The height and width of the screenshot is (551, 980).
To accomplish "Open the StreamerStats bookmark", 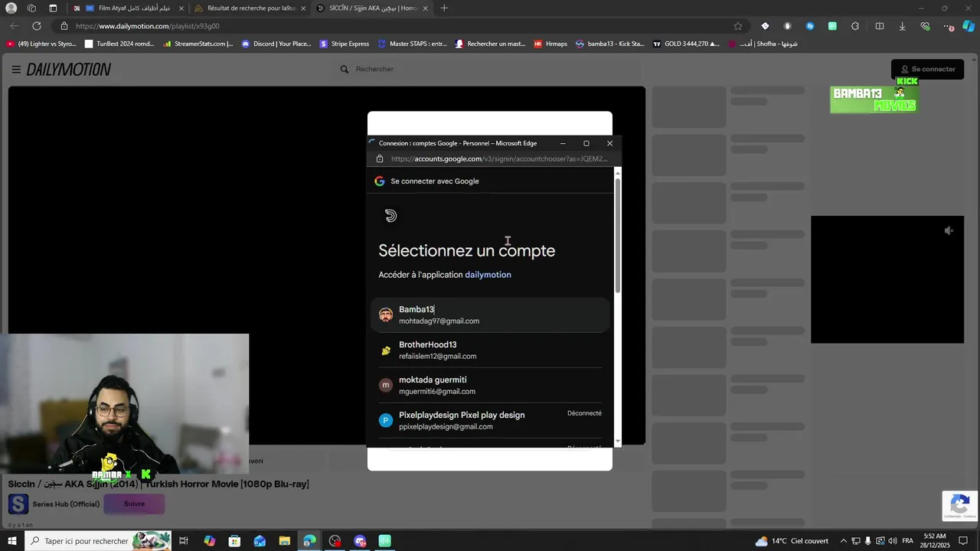I will (x=198, y=44).
